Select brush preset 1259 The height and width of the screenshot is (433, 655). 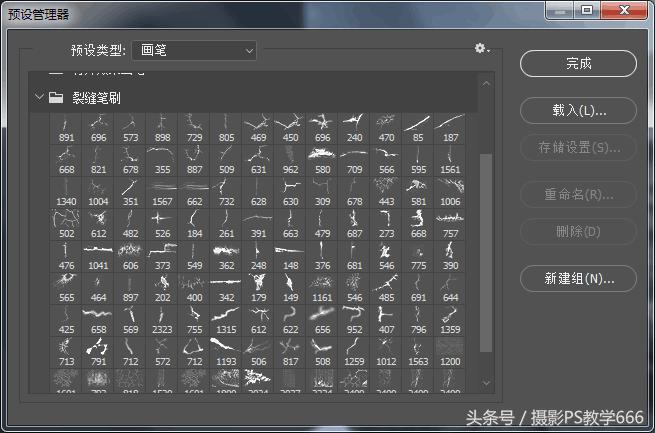tap(354, 353)
